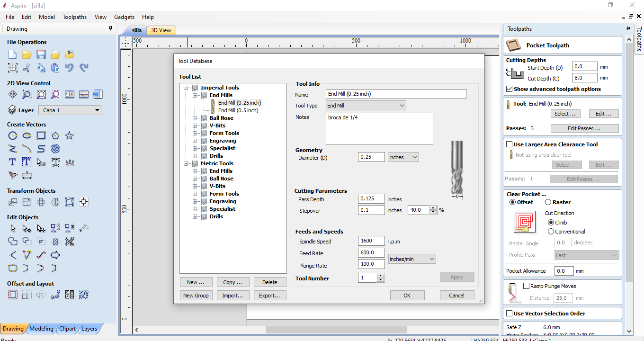This screenshot has height=341, width=644.
Task: Click the Redo arrow icon
Action: pyautogui.click(x=84, y=68)
